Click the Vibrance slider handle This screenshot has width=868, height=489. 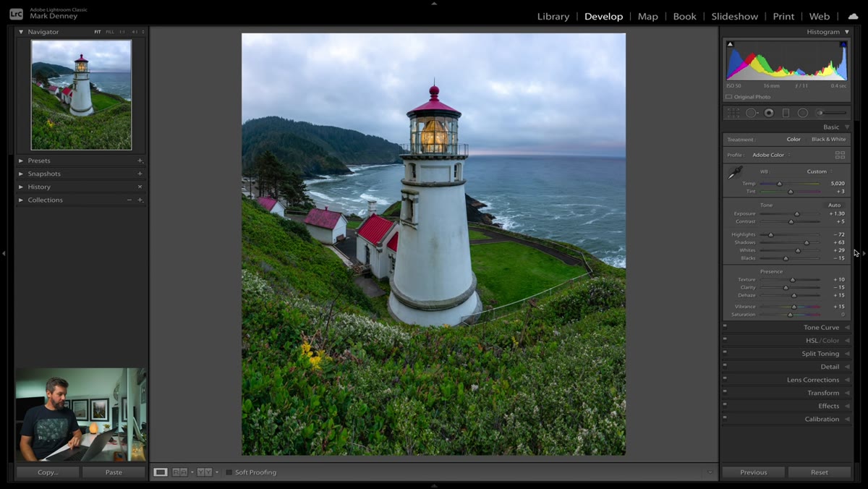point(794,307)
